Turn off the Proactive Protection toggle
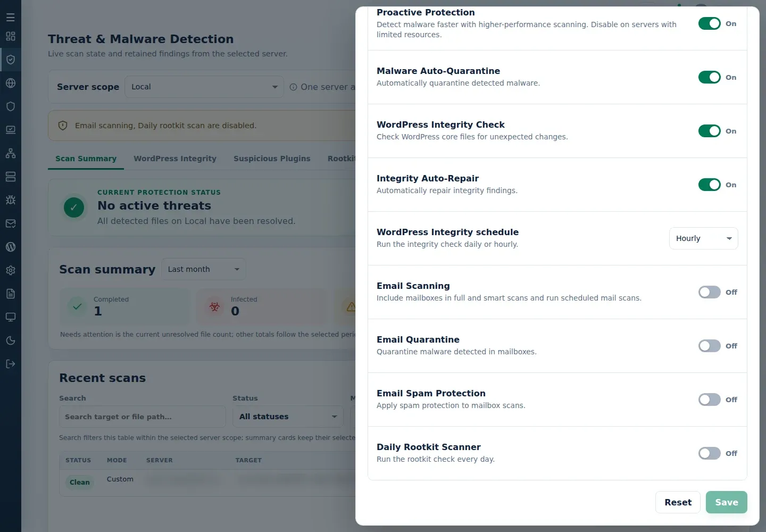This screenshot has width=766, height=532. coord(710,23)
